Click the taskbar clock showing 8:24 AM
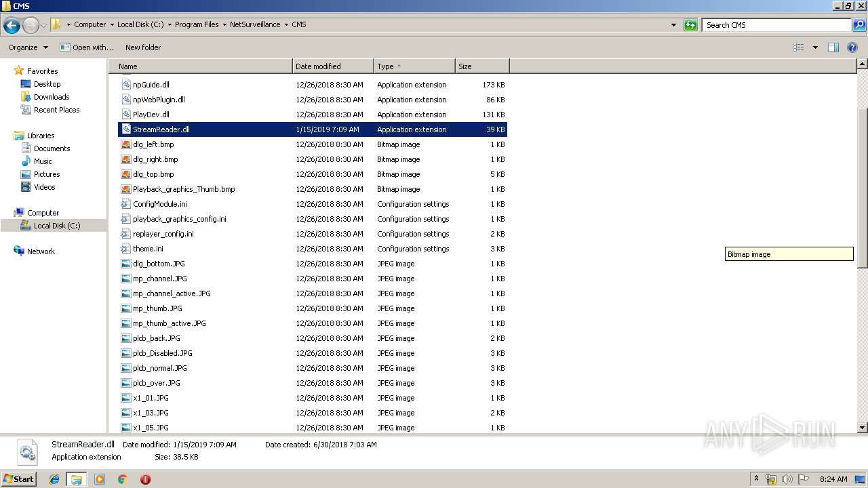This screenshot has height=488, width=868. (833, 479)
